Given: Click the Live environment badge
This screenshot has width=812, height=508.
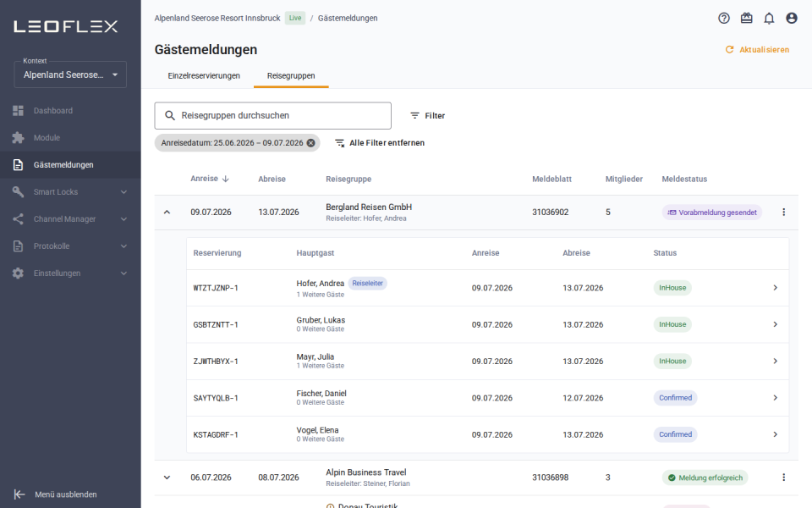Looking at the screenshot, I should (295, 18).
